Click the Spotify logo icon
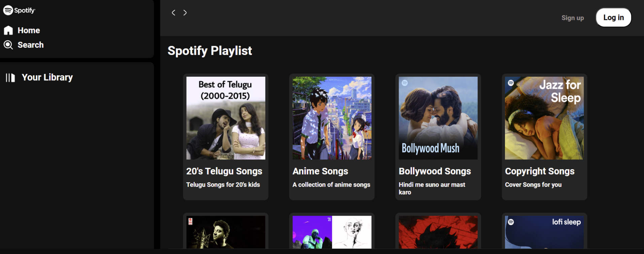The height and width of the screenshot is (254, 644). click(x=8, y=10)
